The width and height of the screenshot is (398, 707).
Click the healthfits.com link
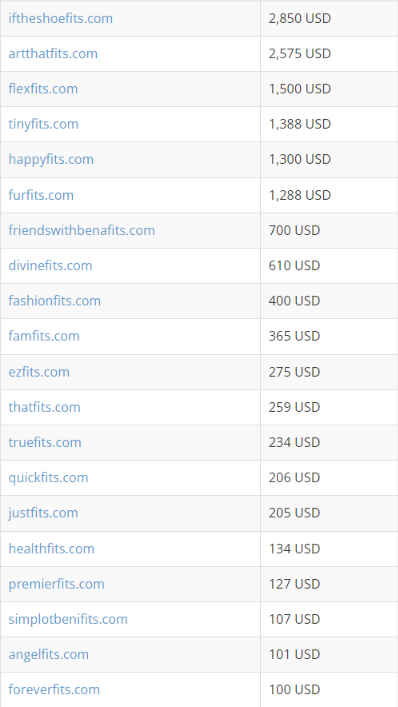[x=51, y=549]
